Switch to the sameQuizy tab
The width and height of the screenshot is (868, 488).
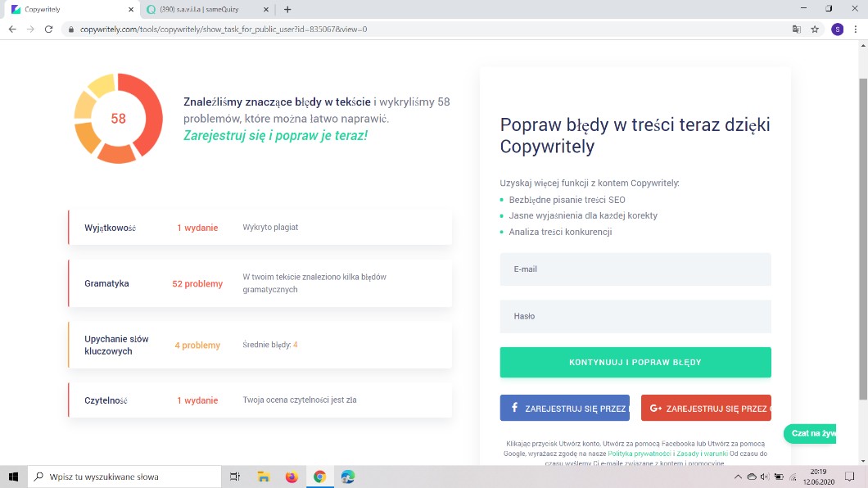(208, 10)
